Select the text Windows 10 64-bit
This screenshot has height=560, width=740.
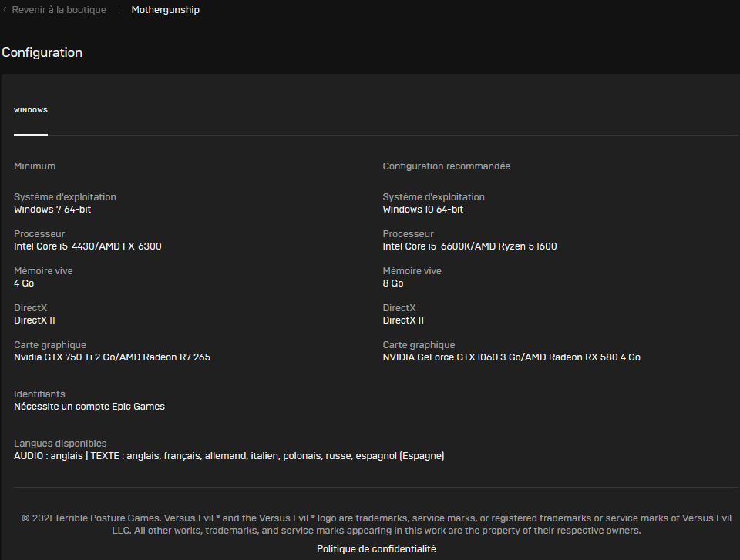pyautogui.click(x=423, y=210)
